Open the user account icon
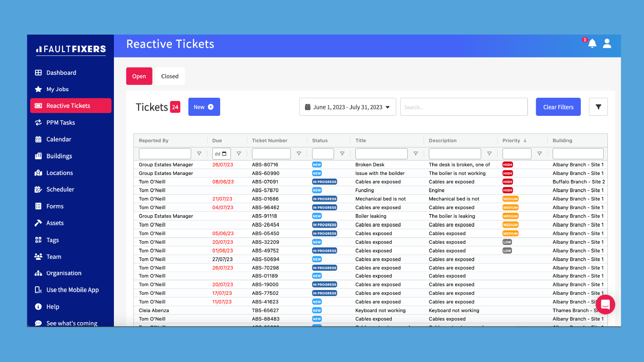 pyautogui.click(x=607, y=44)
